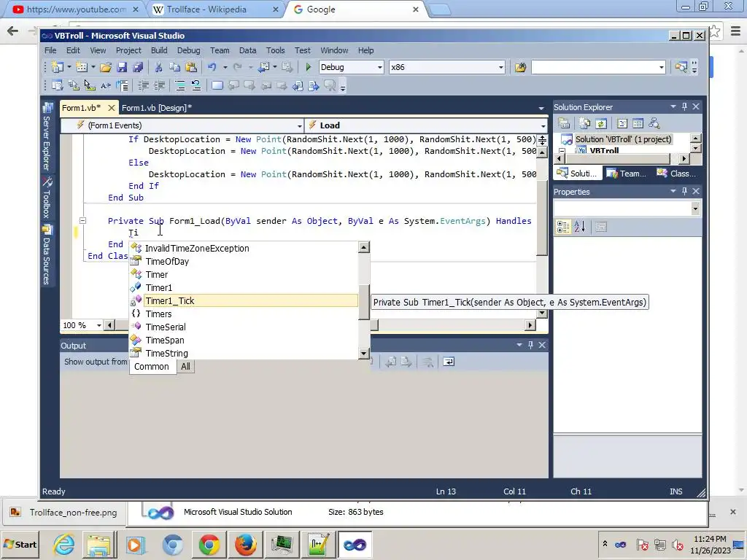Toggle auto-hide pin on Properties panel
Viewport: 747px width, 560px height.
684,191
